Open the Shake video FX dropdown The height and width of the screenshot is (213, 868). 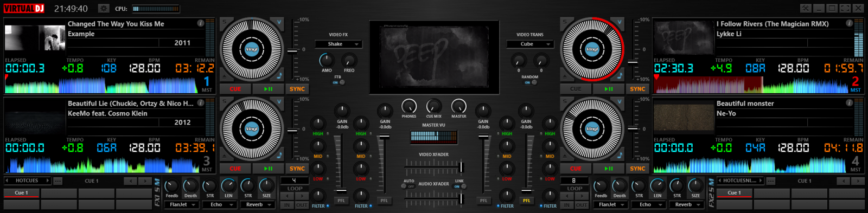[339, 44]
